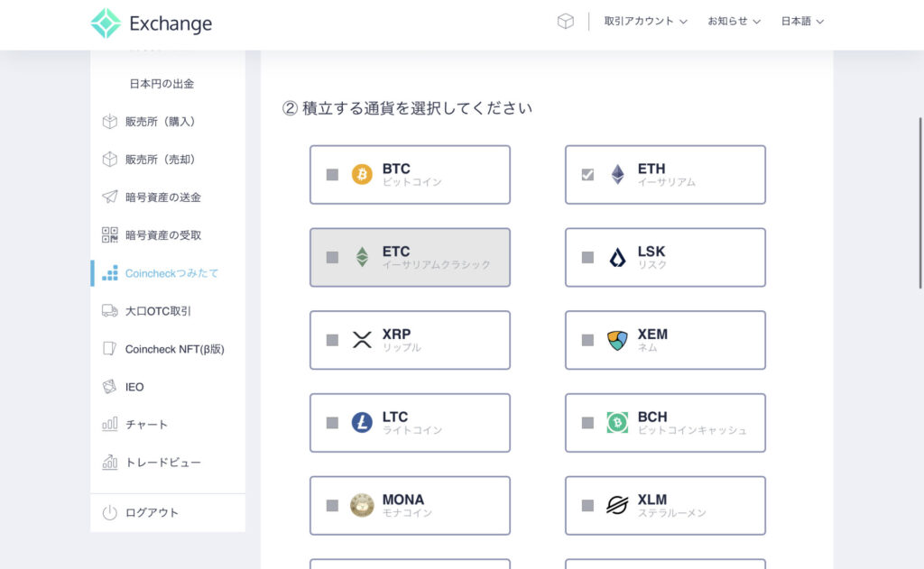Viewport: 924px width, 569px height.
Task: Check the ETC checkbox
Action: tap(332, 257)
